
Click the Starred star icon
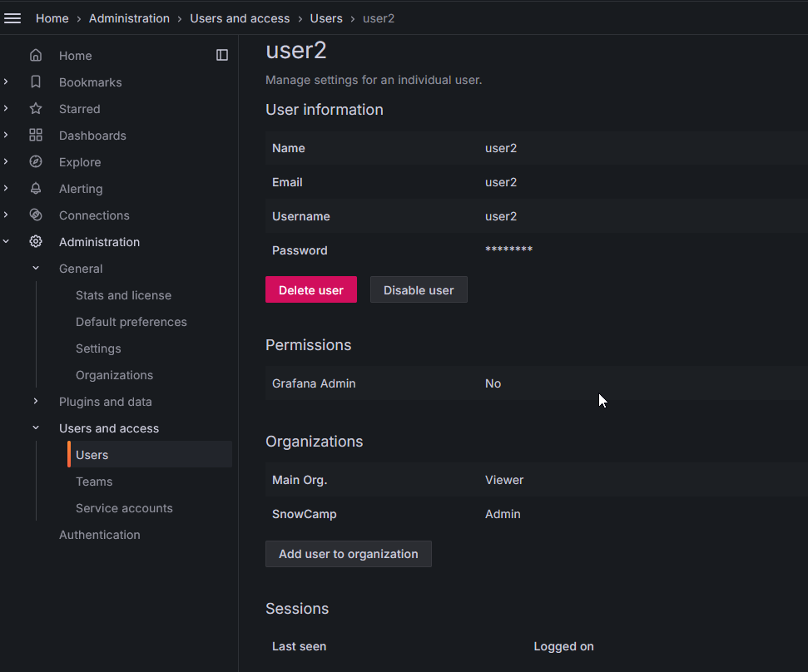pos(36,109)
